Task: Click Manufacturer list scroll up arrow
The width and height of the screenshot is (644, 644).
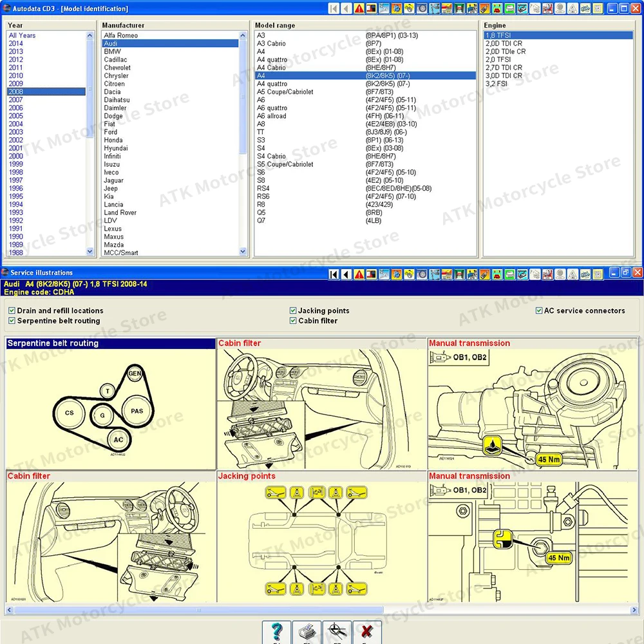Action: point(243,35)
